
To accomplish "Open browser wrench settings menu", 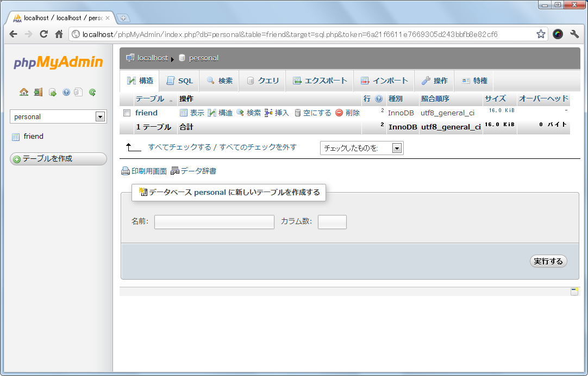I will click(574, 34).
